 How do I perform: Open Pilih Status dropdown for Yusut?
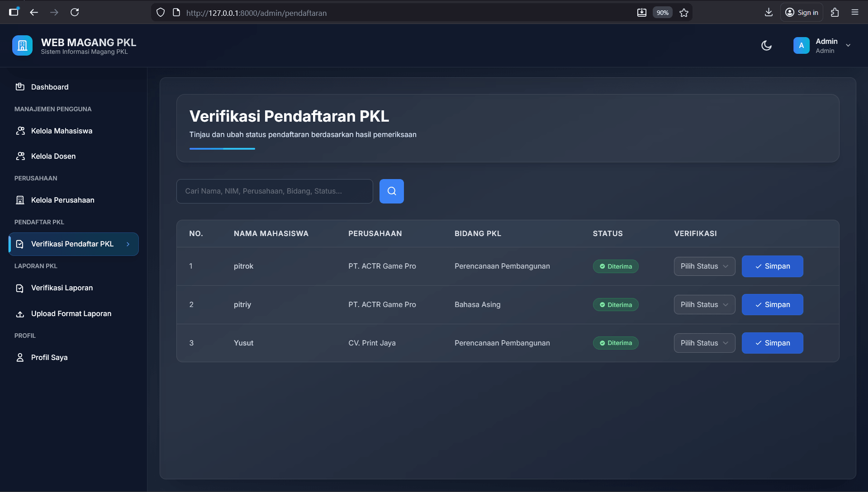coord(704,343)
